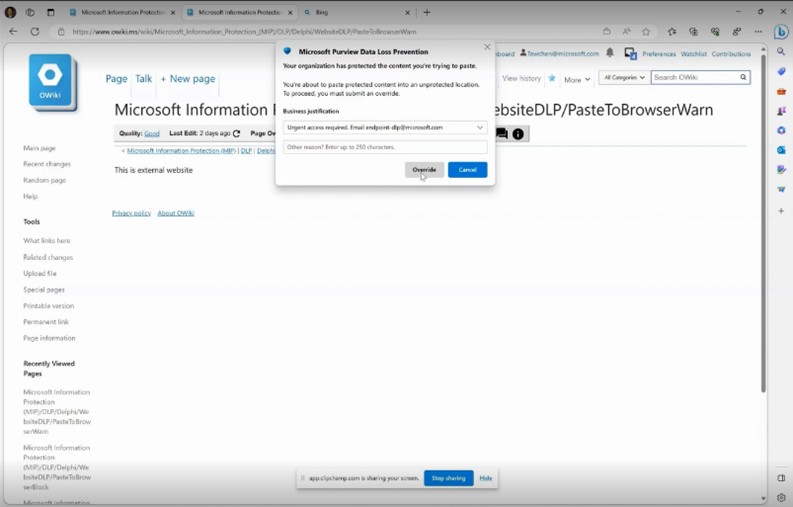Click the Read aloud icon in address bar

tap(627, 31)
